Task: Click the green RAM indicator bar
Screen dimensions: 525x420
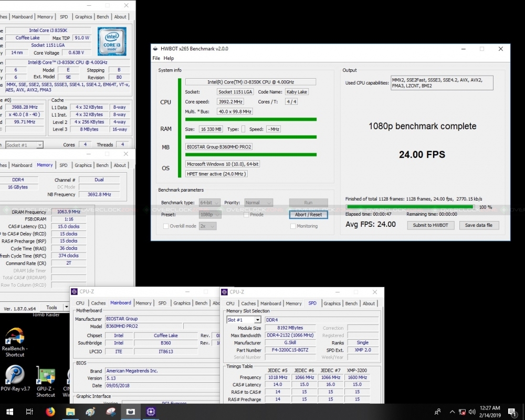Action: pos(251,137)
